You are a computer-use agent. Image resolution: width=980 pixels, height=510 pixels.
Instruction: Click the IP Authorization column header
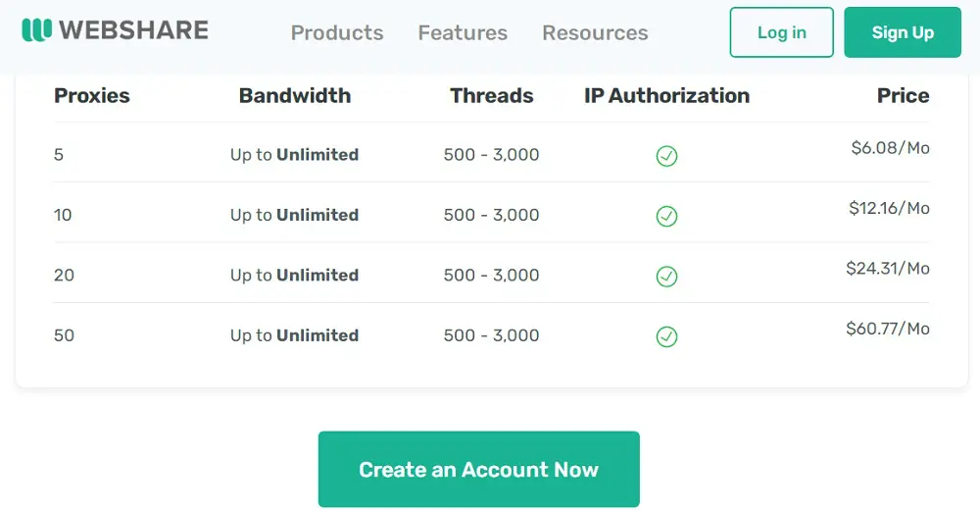pos(666,96)
